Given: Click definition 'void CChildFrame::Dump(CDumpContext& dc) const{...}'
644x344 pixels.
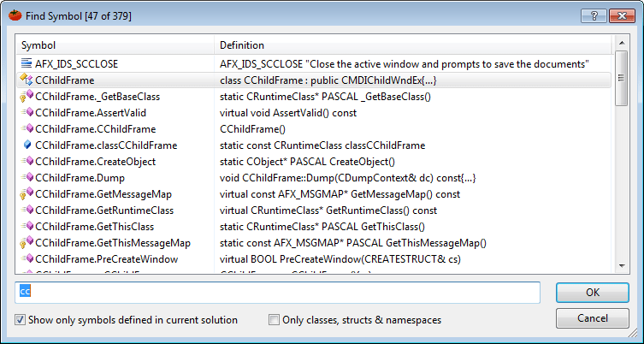Looking at the screenshot, I should pos(348,178).
